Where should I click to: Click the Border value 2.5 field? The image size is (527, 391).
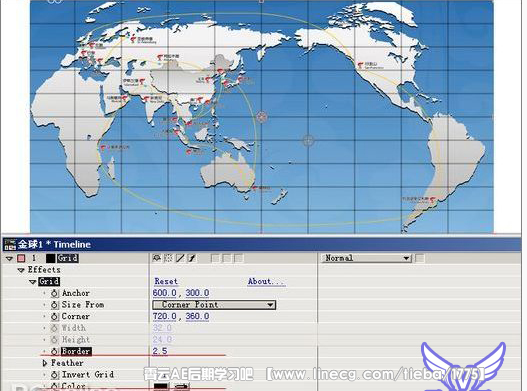(160, 351)
